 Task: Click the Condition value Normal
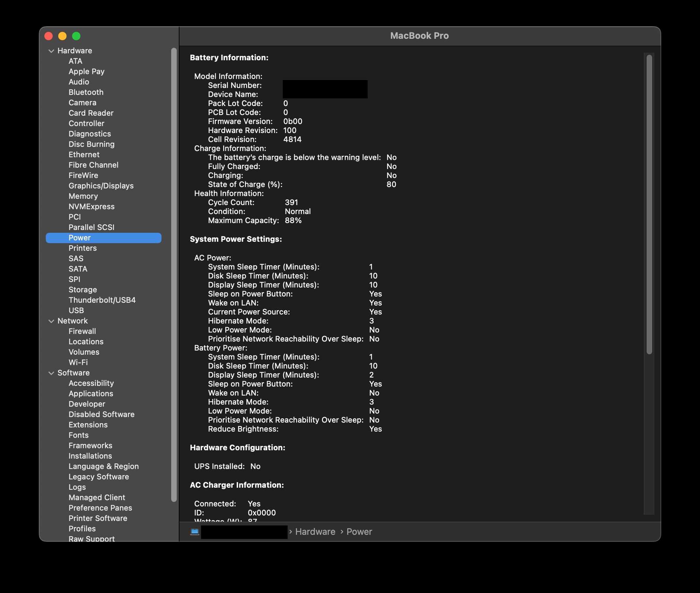pyautogui.click(x=298, y=212)
